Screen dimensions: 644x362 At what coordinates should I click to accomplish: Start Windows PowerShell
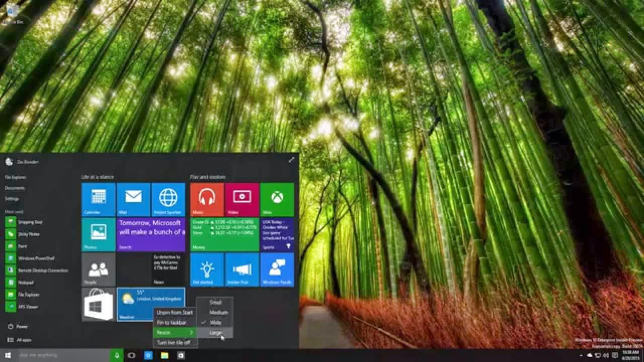pos(32,258)
